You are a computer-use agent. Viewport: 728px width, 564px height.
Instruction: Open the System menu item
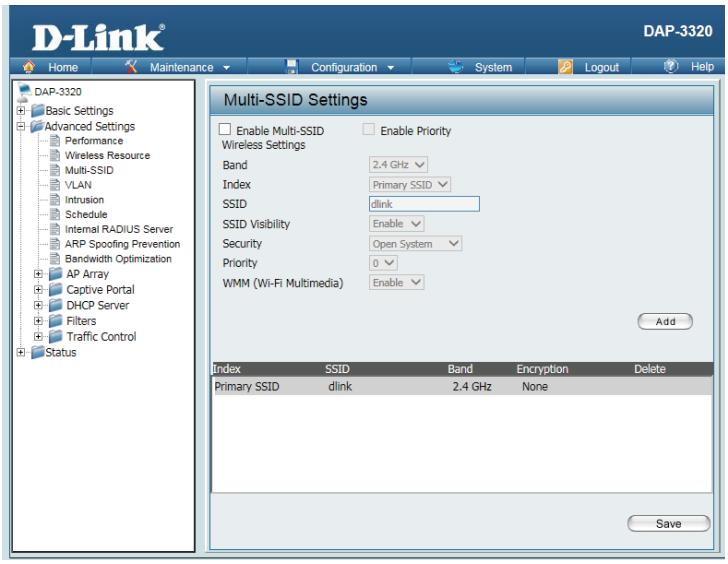coord(493,67)
